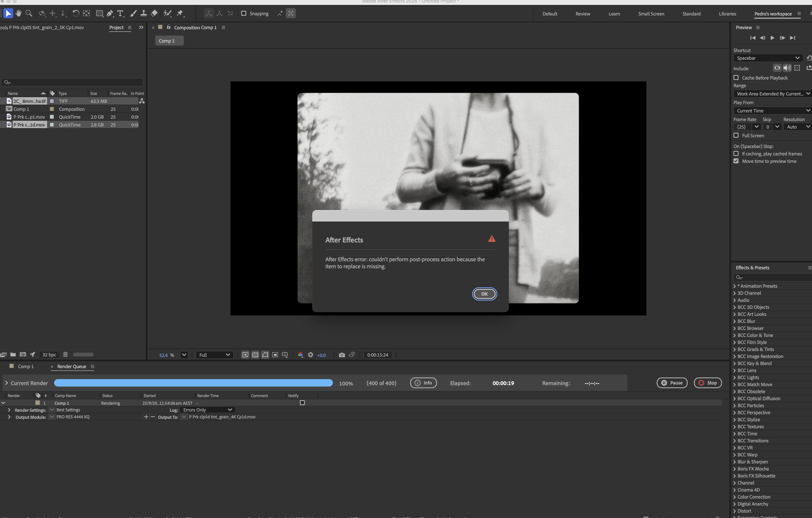Click the render progress bar
This screenshot has width=812, height=518.
pyautogui.click(x=193, y=383)
